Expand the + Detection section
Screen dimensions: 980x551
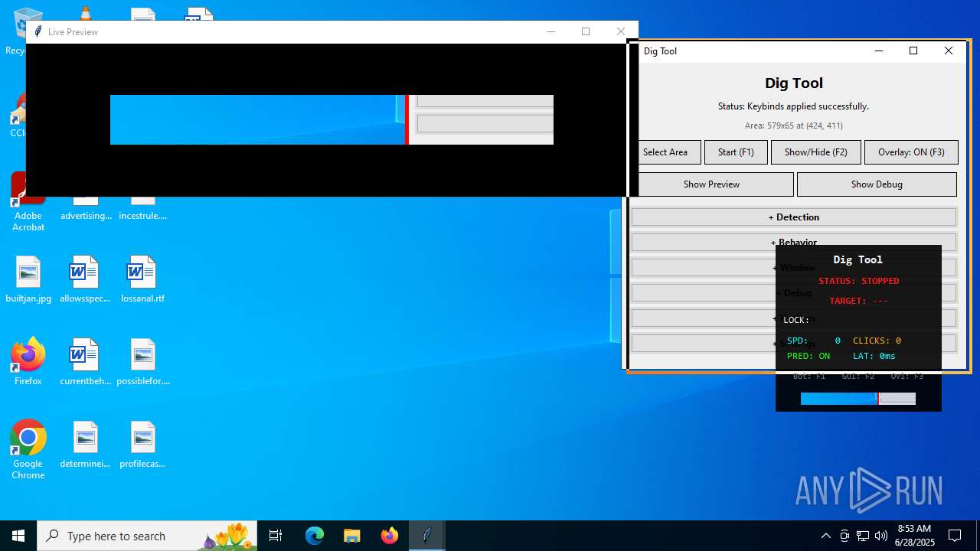(x=794, y=217)
